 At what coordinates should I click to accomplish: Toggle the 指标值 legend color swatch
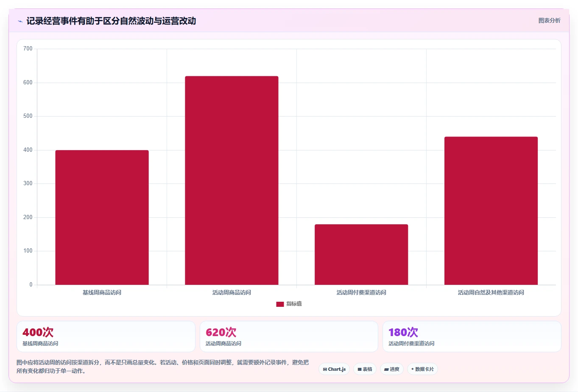click(280, 304)
